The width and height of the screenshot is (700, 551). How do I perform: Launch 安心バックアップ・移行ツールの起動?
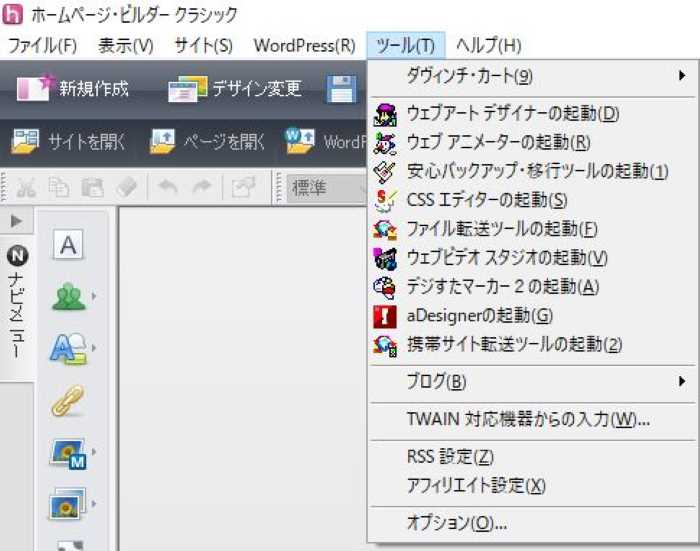click(x=533, y=171)
